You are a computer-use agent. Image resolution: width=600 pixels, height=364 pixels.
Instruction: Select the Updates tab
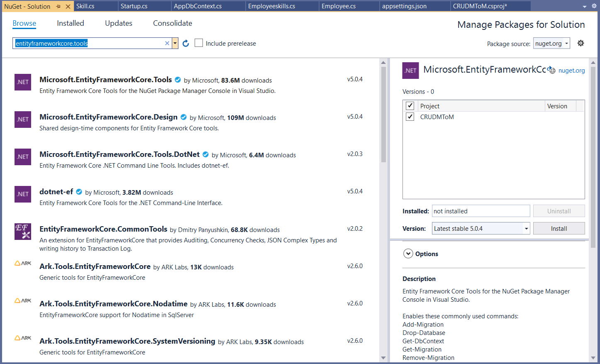click(x=119, y=23)
